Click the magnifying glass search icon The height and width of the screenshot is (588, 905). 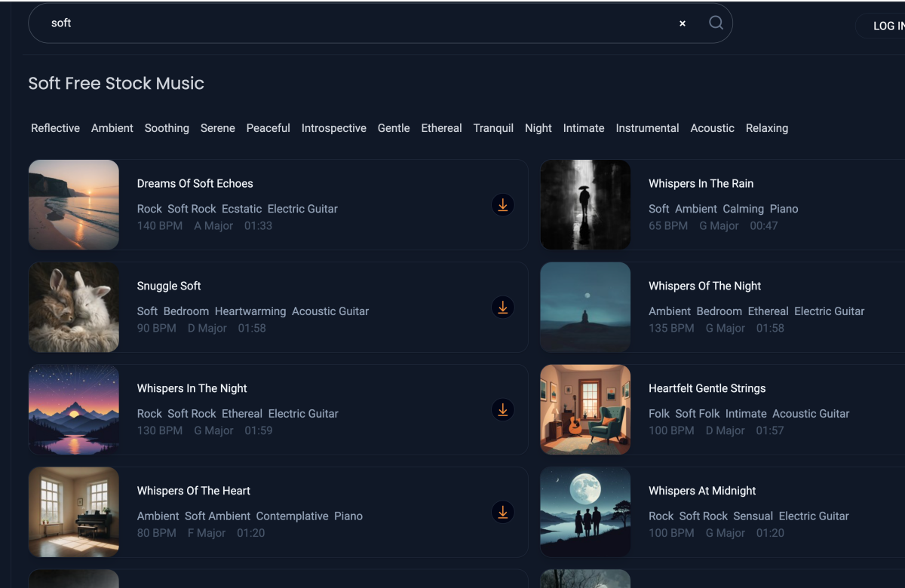point(716,23)
